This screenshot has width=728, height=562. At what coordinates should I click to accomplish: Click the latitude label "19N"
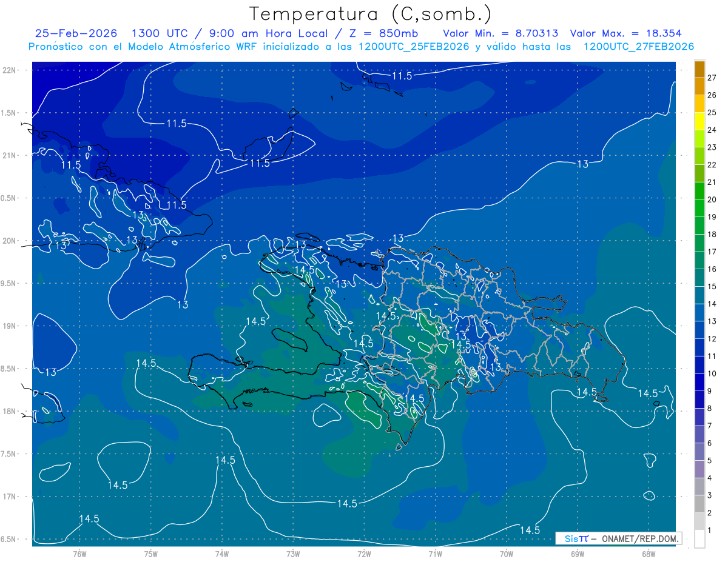(x=10, y=326)
